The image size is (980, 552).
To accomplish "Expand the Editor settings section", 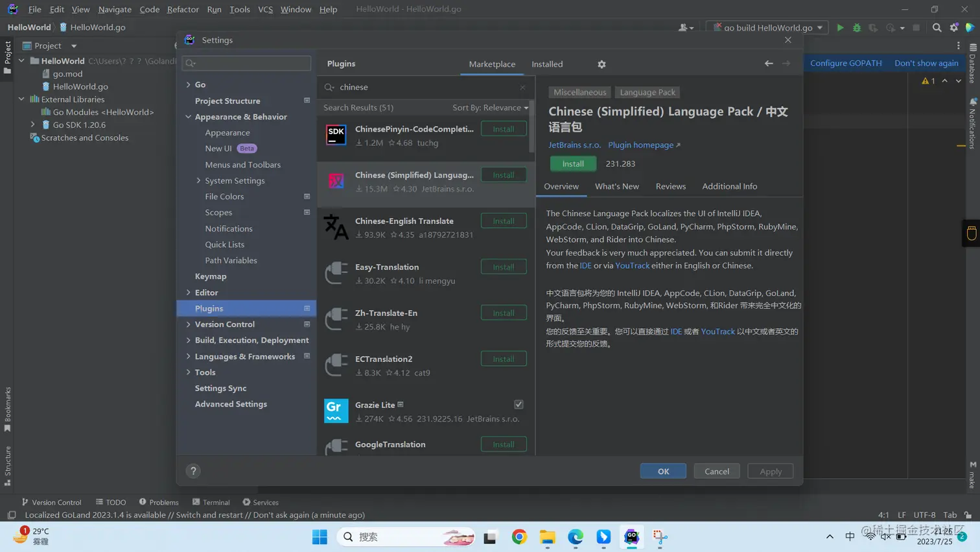I will click(189, 293).
